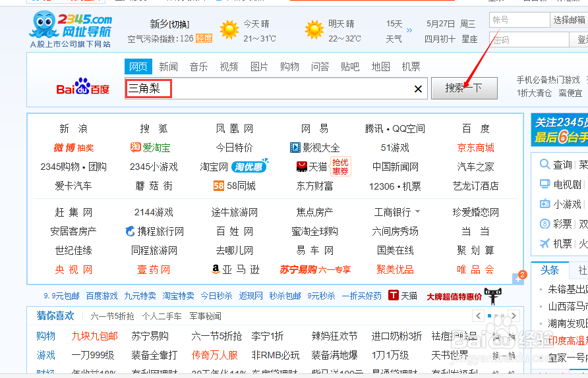Viewport: 588px width, 378px height.
Task: Click the 密码 password input field
Action: (529, 40)
